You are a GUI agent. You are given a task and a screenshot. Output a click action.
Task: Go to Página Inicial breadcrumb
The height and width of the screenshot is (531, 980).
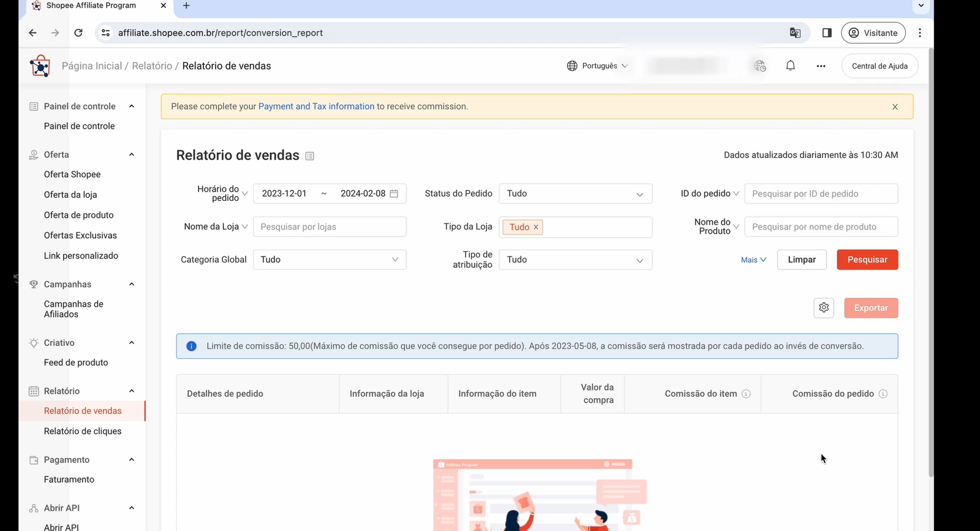(92, 66)
